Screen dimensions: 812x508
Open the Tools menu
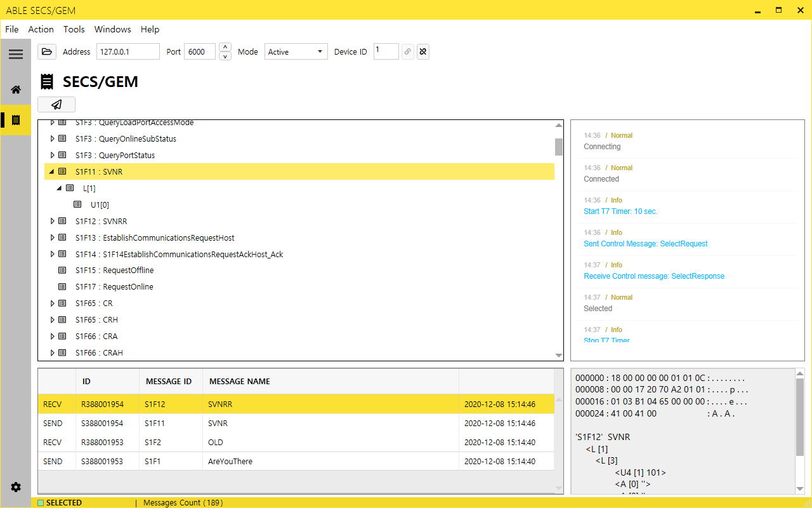[x=74, y=29]
